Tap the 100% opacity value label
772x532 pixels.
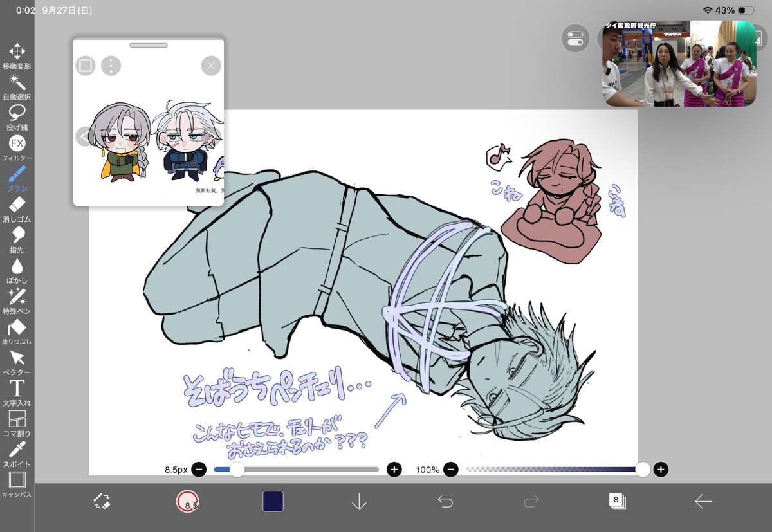[x=427, y=470]
